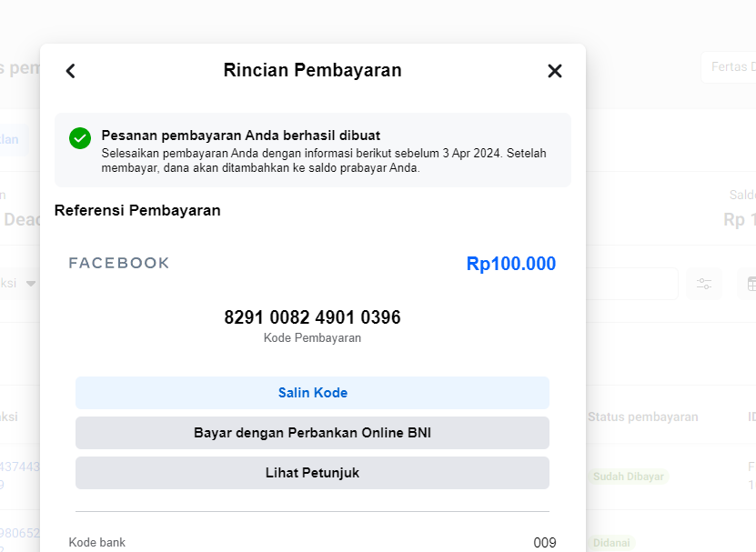Click the Salin Kode button
Image resolution: width=756 pixels, height=552 pixels.
pyautogui.click(x=312, y=393)
